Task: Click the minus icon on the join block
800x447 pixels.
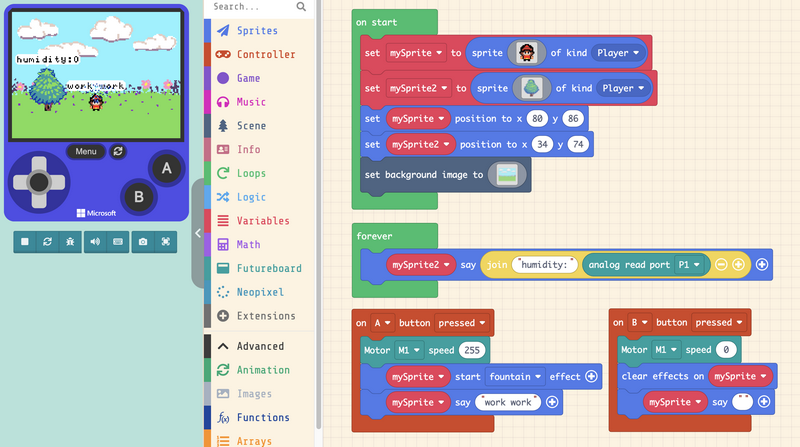Action: pos(721,265)
